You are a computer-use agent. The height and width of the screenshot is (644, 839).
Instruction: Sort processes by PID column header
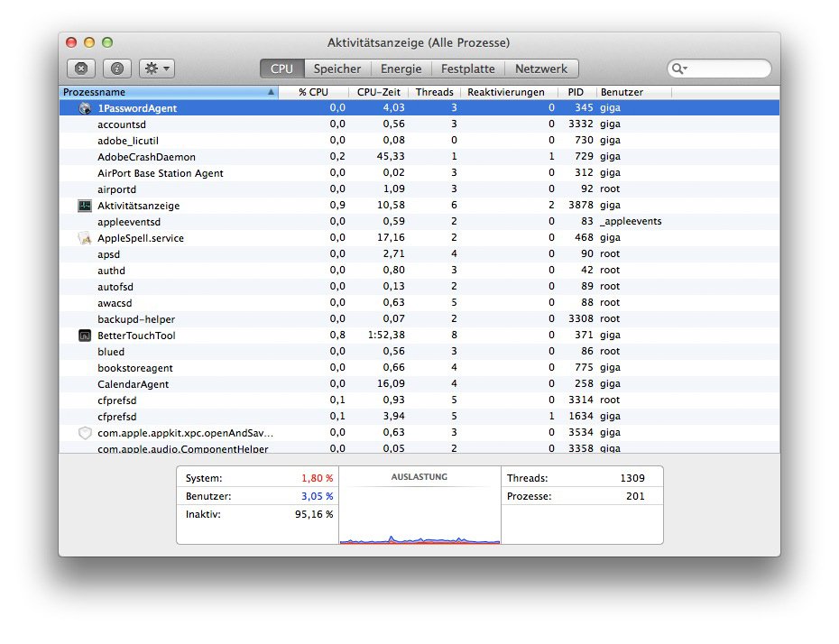pos(576,92)
